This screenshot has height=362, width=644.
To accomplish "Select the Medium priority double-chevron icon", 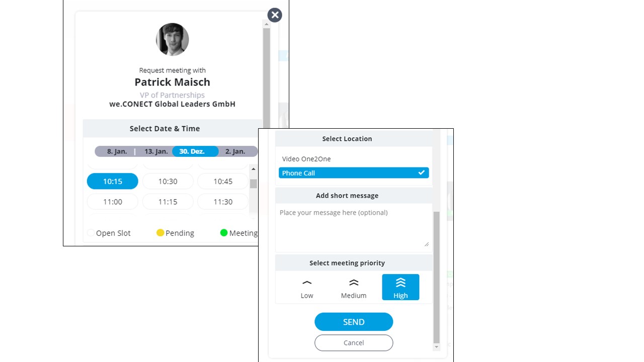I will (354, 283).
